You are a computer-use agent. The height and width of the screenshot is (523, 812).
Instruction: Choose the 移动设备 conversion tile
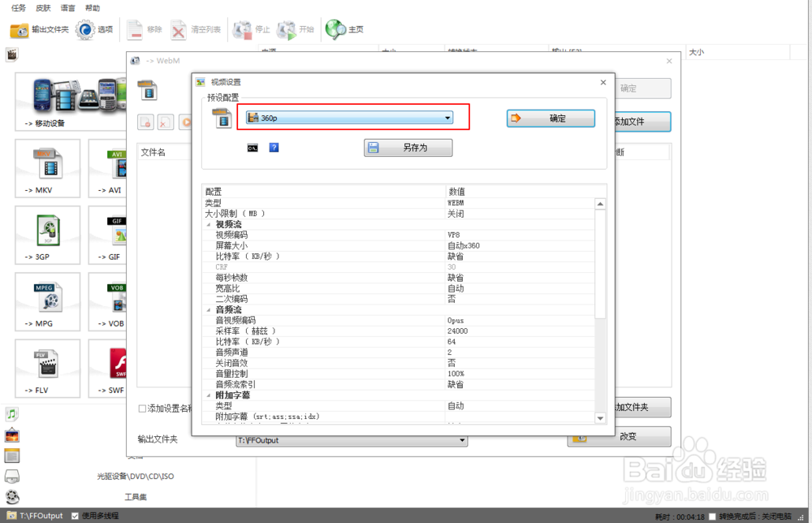pos(71,102)
